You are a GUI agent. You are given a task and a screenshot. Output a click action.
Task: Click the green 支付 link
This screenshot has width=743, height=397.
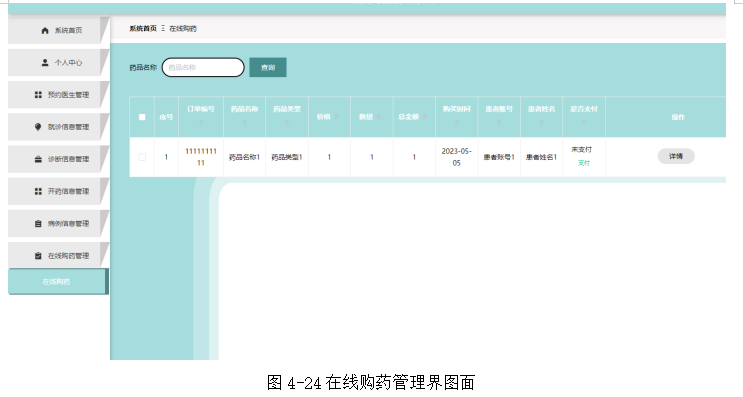(584, 163)
